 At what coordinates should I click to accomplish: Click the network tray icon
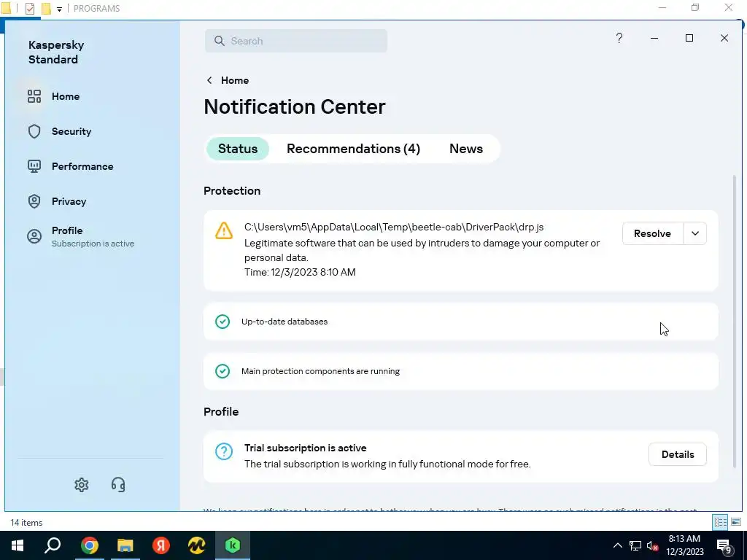pyautogui.click(x=635, y=545)
